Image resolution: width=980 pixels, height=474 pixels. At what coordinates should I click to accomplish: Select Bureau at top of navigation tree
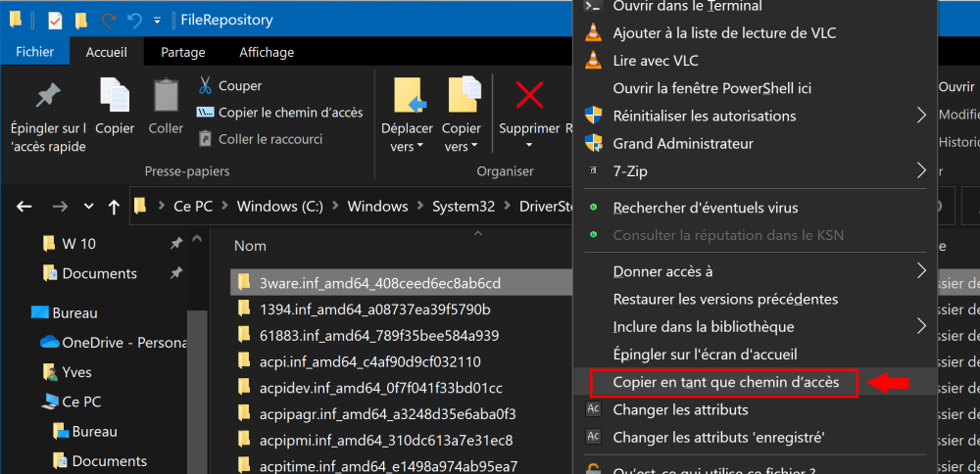click(65, 312)
